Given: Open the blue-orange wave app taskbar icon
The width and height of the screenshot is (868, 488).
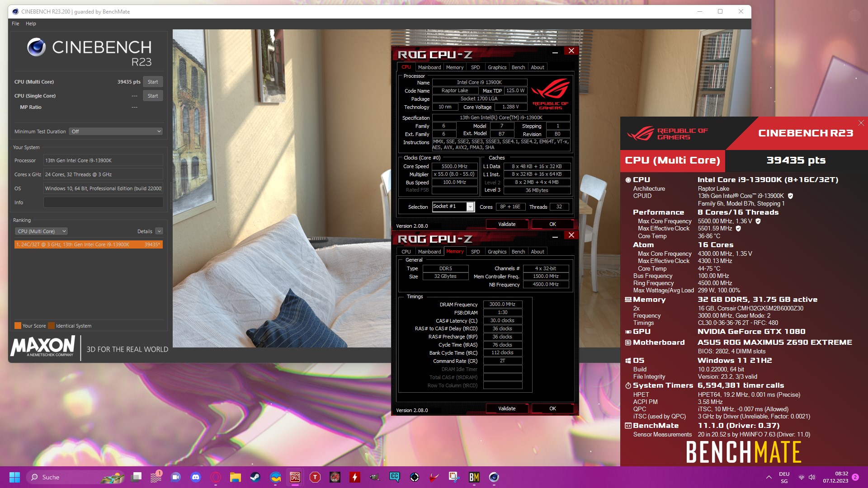Looking at the screenshot, I should point(275,477).
